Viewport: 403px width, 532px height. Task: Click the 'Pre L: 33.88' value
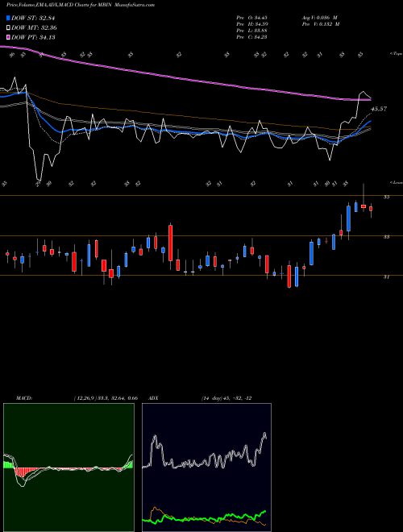click(x=252, y=31)
